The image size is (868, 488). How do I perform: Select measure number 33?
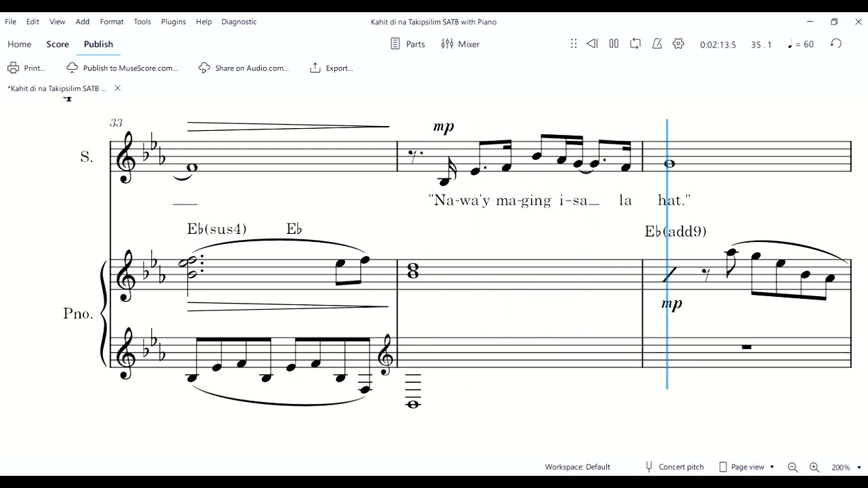click(116, 123)
